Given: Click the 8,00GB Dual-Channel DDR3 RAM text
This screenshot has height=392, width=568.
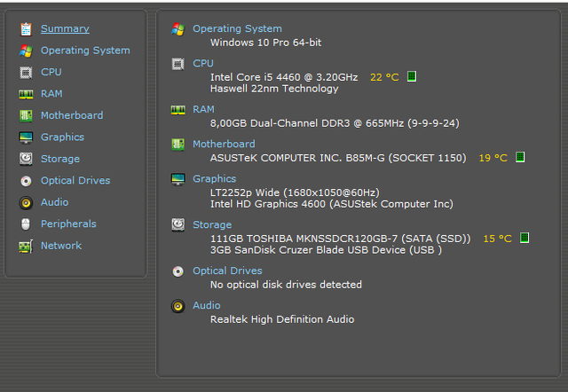Looking at the screenshot, I should (335, 123).
